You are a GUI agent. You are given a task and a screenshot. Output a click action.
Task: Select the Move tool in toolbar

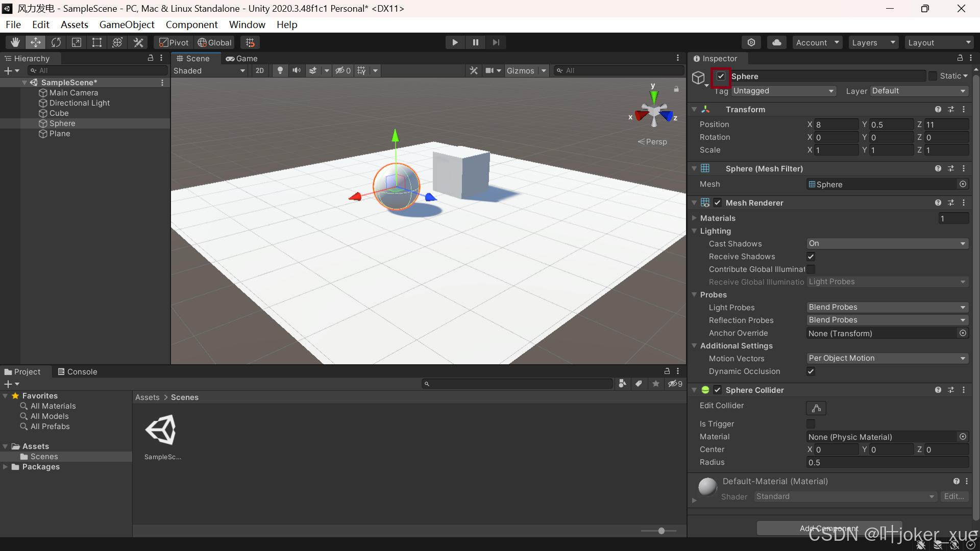coord(35,42)
